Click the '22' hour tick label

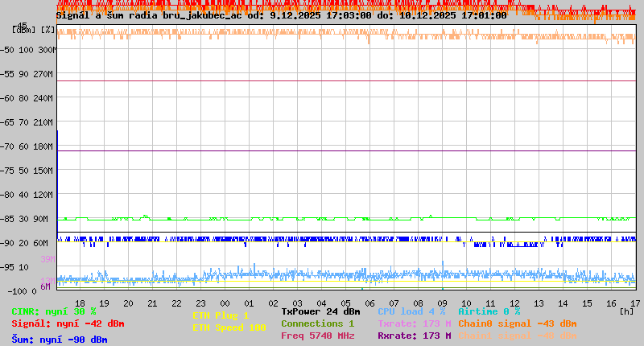(176, 303)
